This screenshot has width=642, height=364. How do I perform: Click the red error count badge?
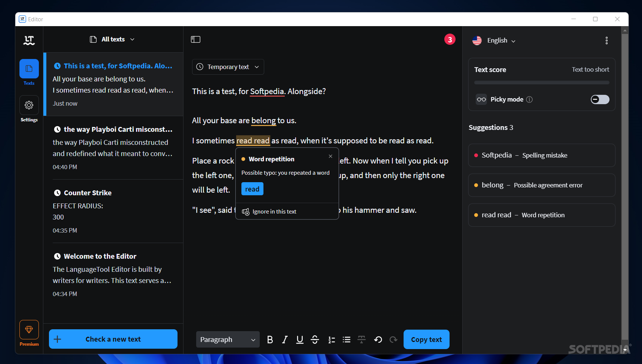[450, 39]
